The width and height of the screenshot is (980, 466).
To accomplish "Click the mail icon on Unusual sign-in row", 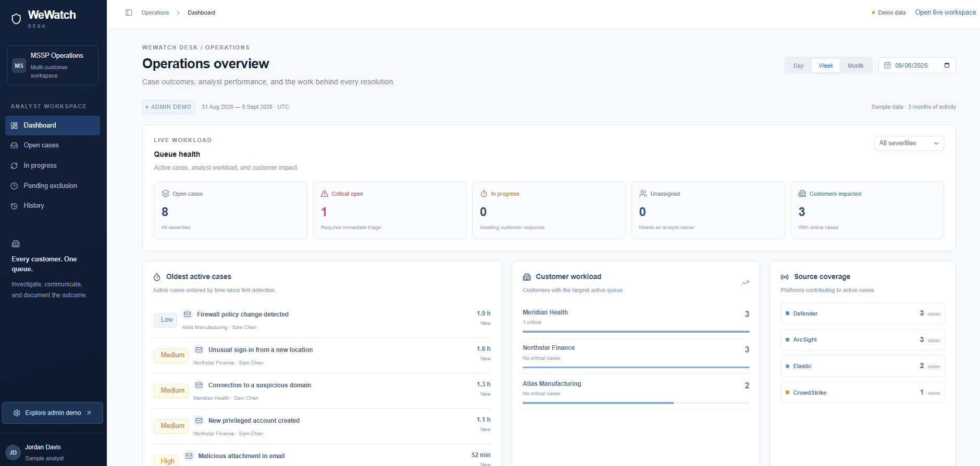I will 199,349.
